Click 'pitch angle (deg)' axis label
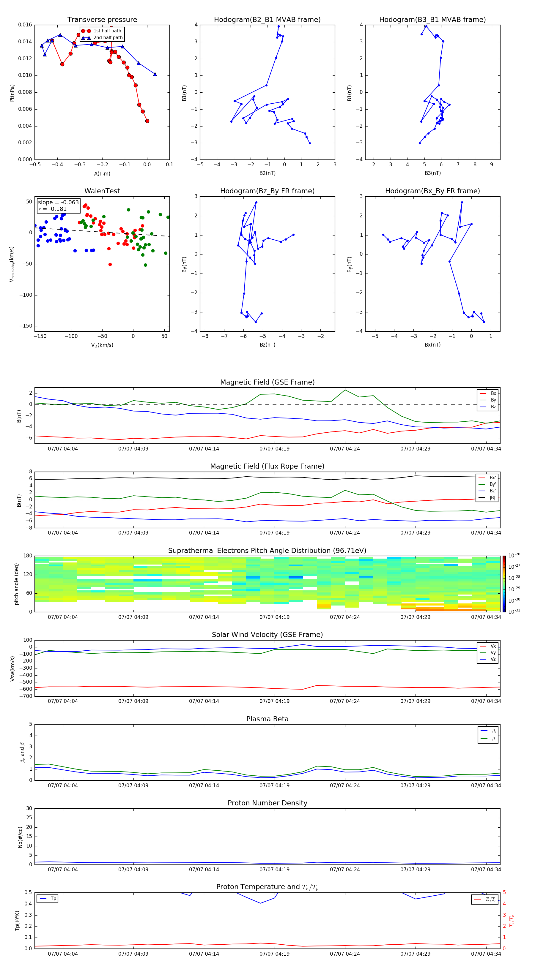Viewport: 535px width, 980px height. [x=16, y=584]
